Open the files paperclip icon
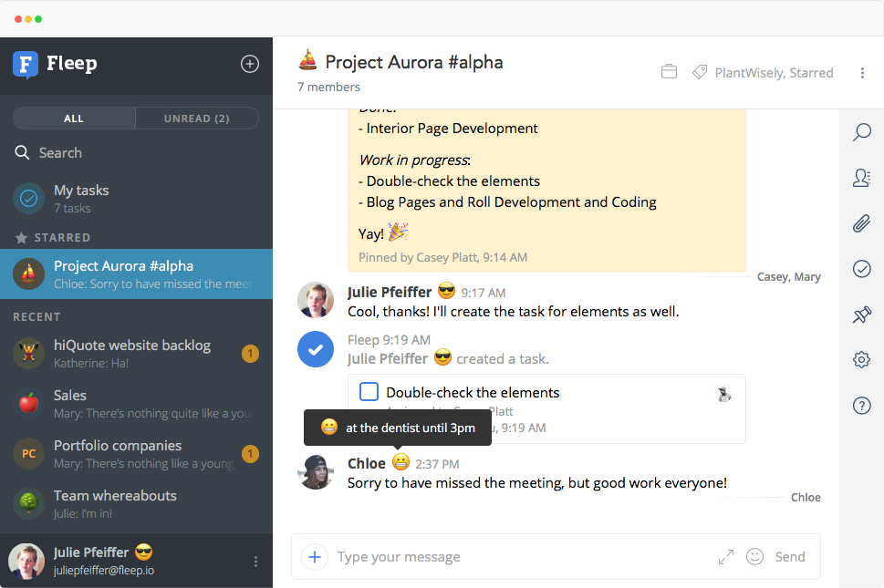 click(x=861, y=223)
